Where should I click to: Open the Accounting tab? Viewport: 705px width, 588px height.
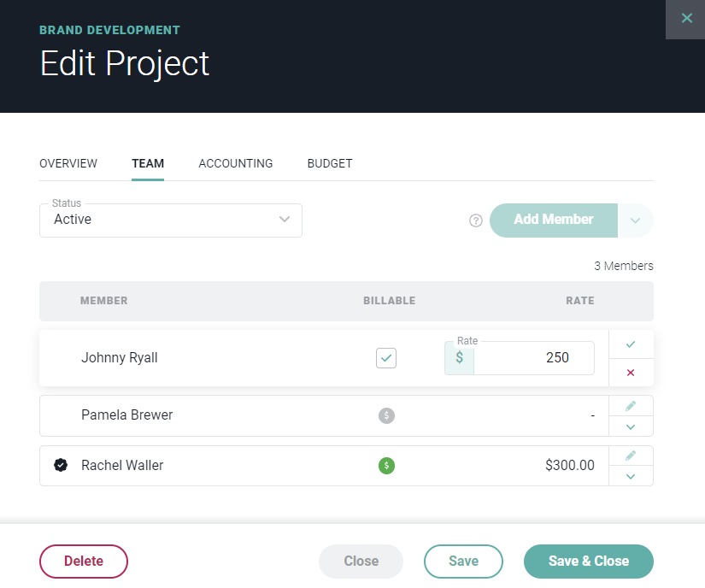click(236, 163)
